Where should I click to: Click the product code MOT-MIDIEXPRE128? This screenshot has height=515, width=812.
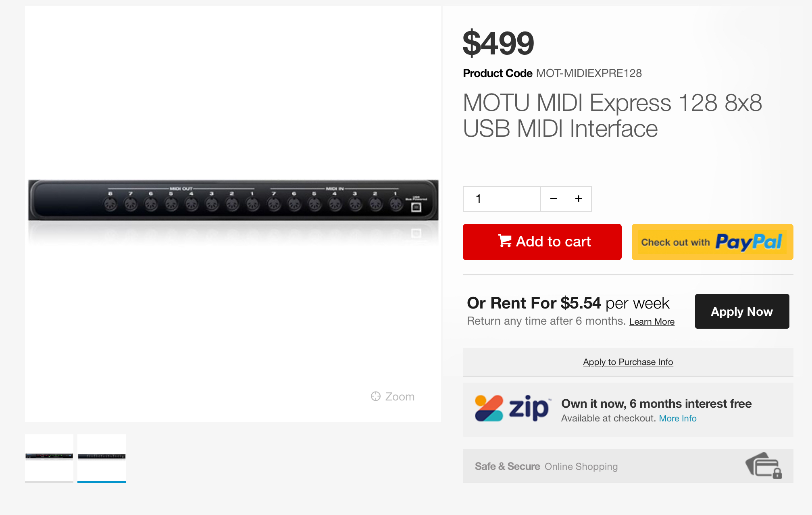pyautogui.click(x=589, y=73)
